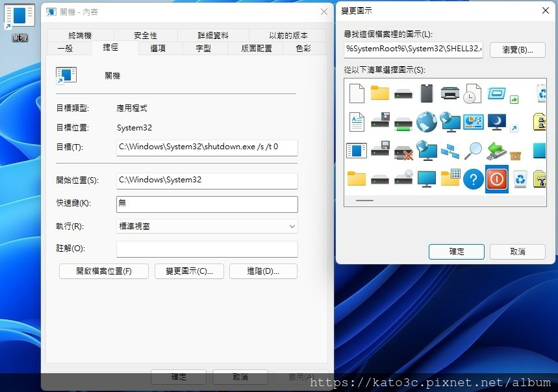Select the folder with grid overlay icon
Screen dimensions: 558x392
(x=450, y=178)
